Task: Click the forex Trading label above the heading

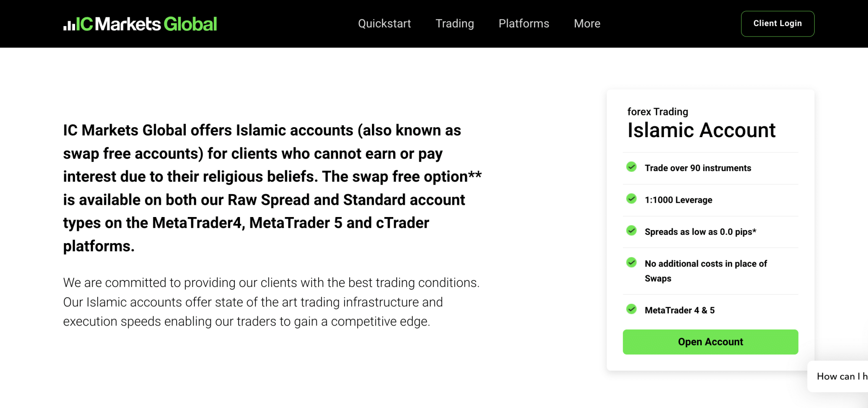Action: coord(658,112)
